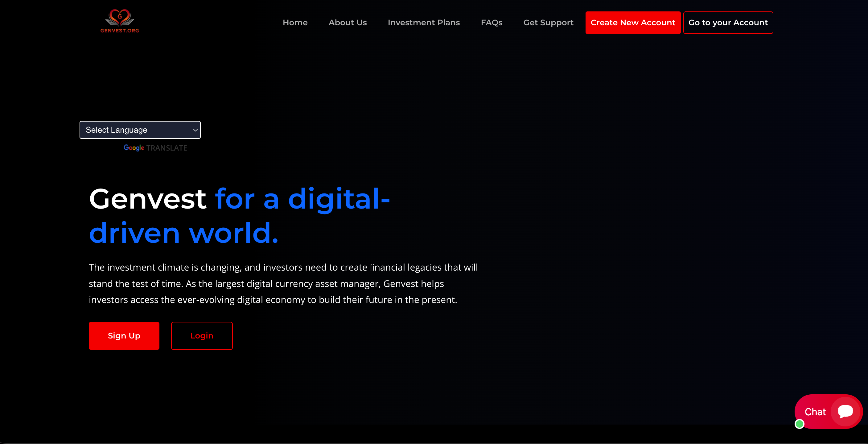The width and height of the screenshot is (868, 444).
Task: Click the GENVEST.ORG text under logo
Action: (120, 30)
